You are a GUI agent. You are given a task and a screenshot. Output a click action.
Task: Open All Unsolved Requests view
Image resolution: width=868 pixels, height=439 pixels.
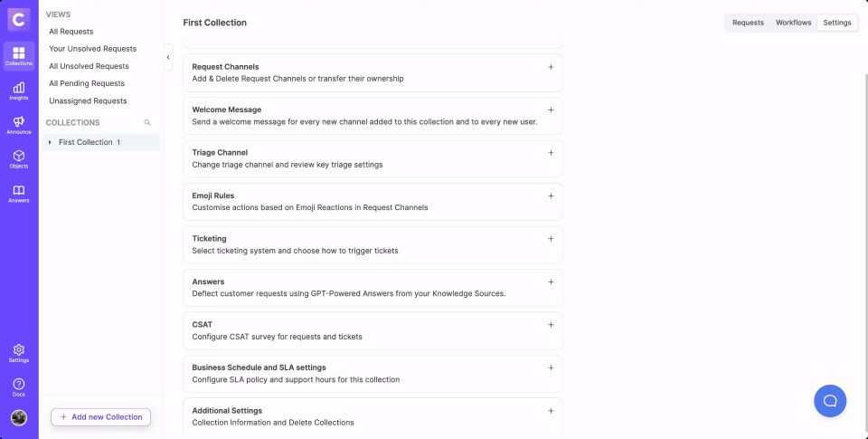[89, 66]
